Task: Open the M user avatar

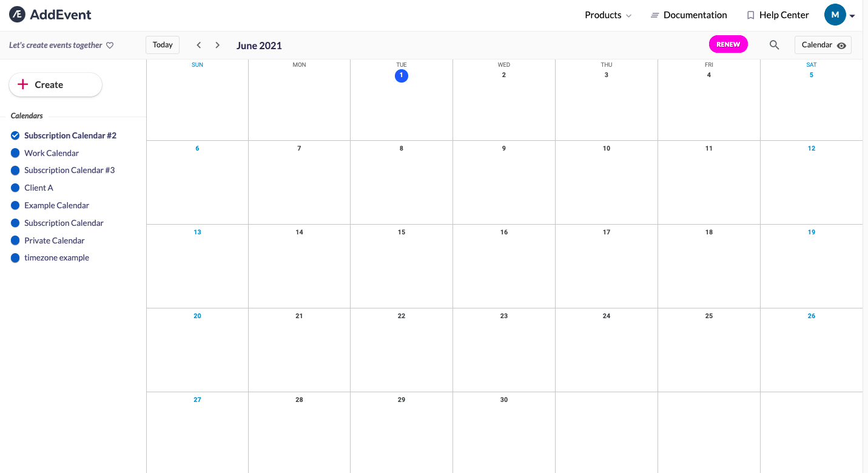Action: click(835, 15)
